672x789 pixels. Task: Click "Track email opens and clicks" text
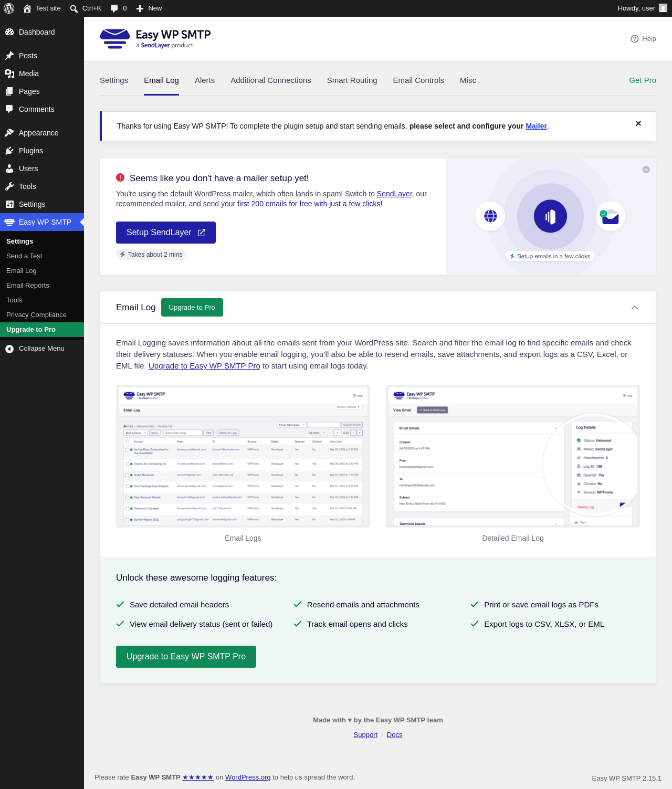click(x=357, y=624)
